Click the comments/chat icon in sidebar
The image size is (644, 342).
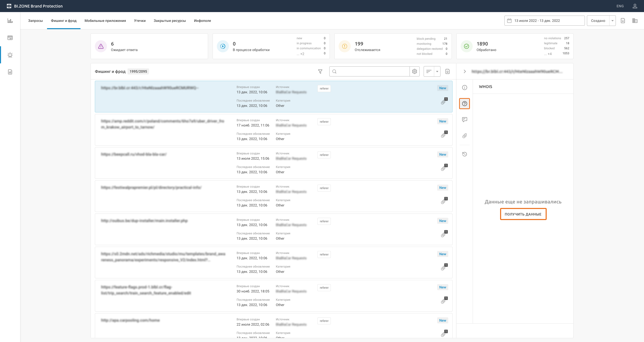point(464,120)
